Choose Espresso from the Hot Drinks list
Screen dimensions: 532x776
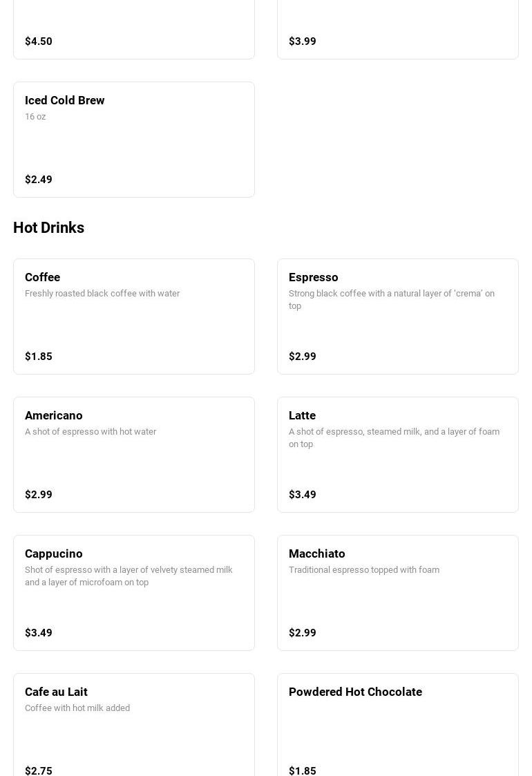314,277
